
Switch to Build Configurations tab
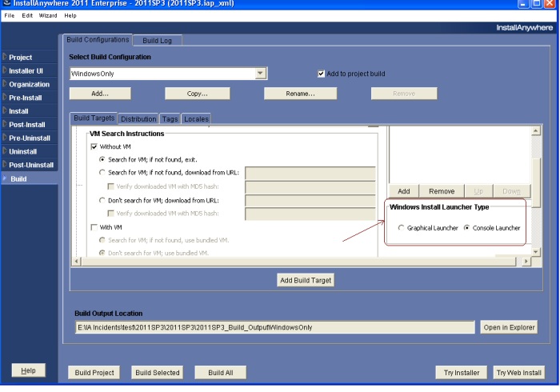click(98, 40)
